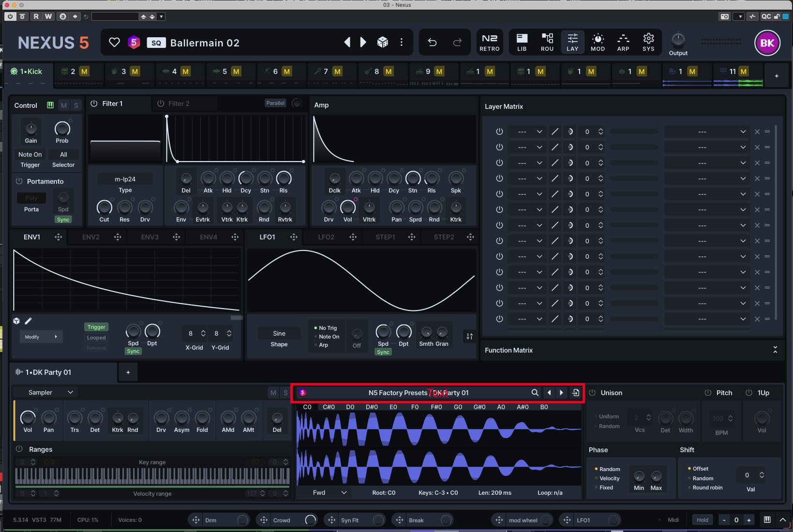Image resolution: width=793 pixels, height=532 pixels.
Task: Click the heart favorite icon
Action: coord(114,43)
